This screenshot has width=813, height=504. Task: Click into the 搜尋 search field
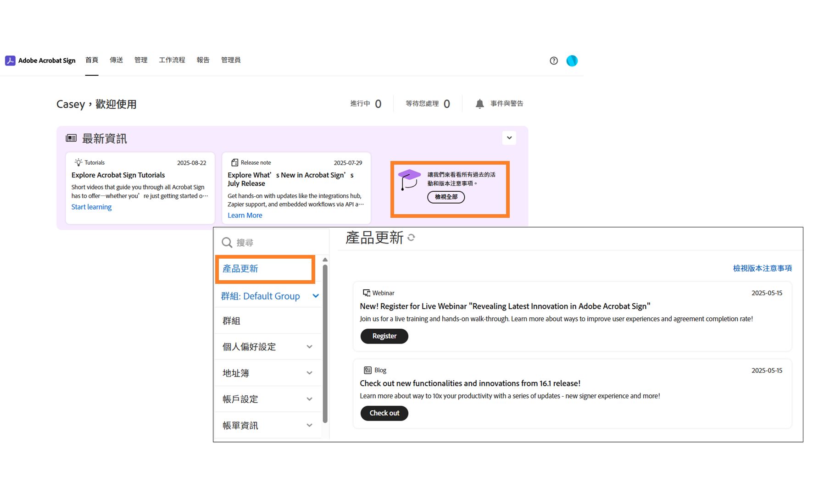pyautogui.click(x=272, y=242)
